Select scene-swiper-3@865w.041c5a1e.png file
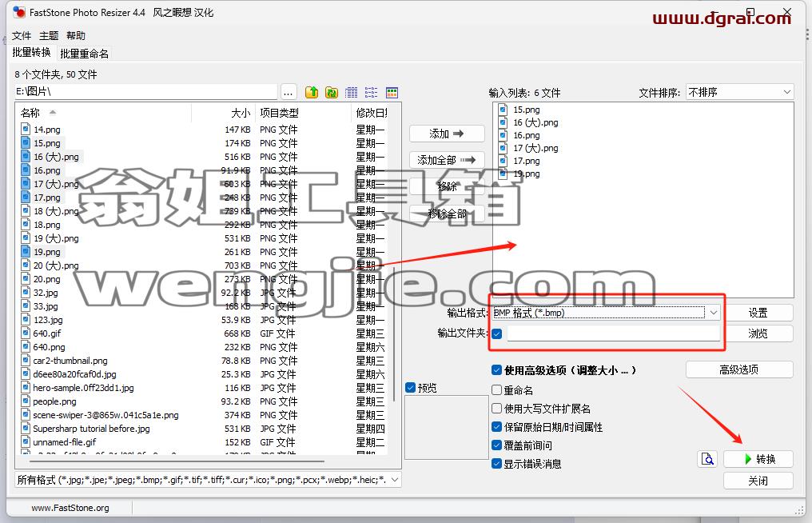812x523 pixels. (105, 415)
